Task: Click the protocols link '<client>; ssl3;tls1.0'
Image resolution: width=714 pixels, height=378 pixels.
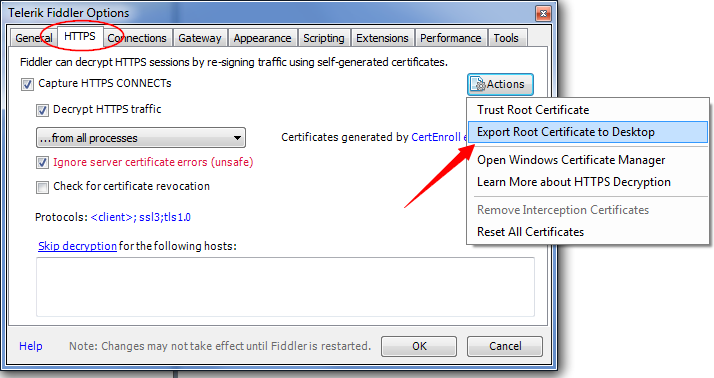Action: click(x=141, y=217)
